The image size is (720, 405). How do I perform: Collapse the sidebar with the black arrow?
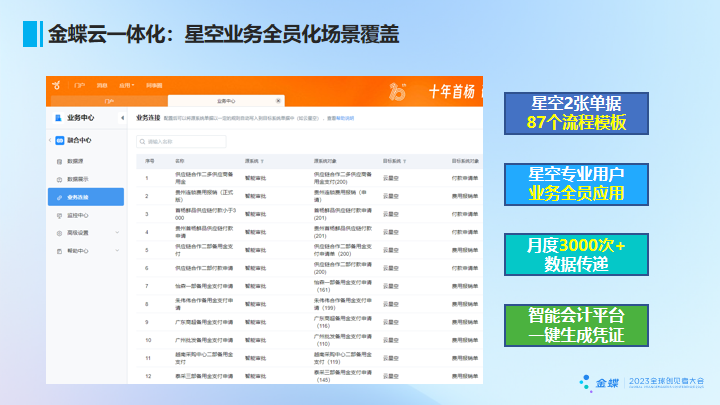click(122, 118)
